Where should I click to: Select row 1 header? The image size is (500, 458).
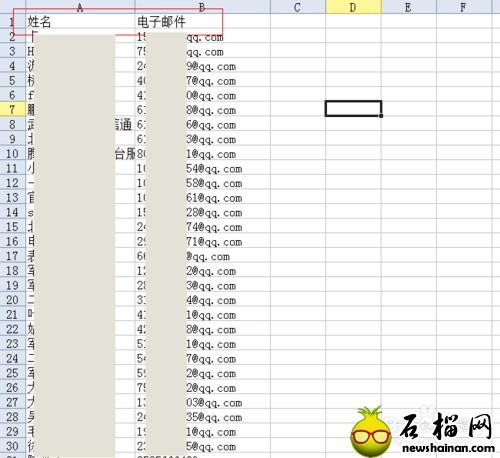[x=12, y=22]
